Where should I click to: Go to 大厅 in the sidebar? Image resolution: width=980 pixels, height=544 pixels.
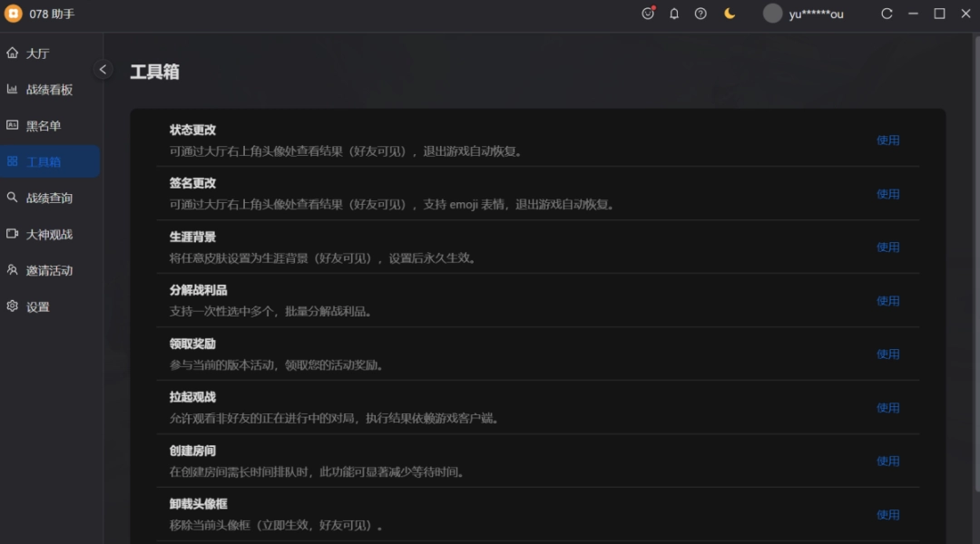point(38,53)
